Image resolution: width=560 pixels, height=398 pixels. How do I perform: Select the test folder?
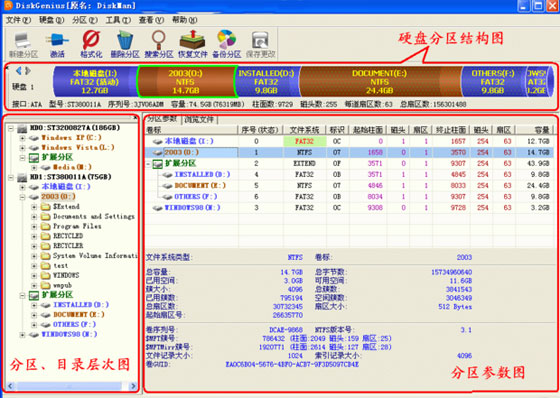pyautogui.click(x=60, y=266)
